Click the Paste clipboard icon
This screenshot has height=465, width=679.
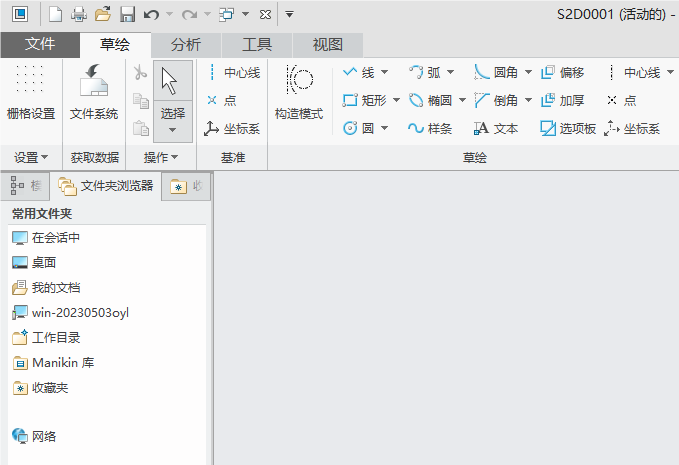pyautogui.click(x=141, y=129)
